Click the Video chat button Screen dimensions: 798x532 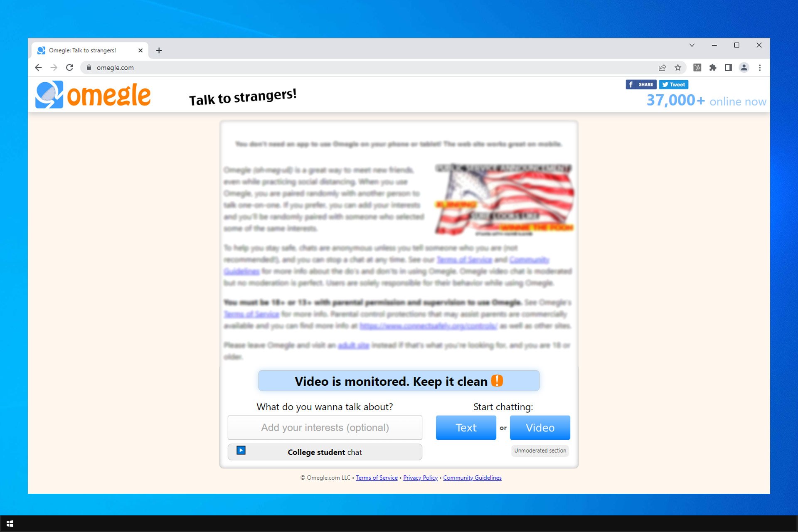pyautogui.click(x=539, y=428)
